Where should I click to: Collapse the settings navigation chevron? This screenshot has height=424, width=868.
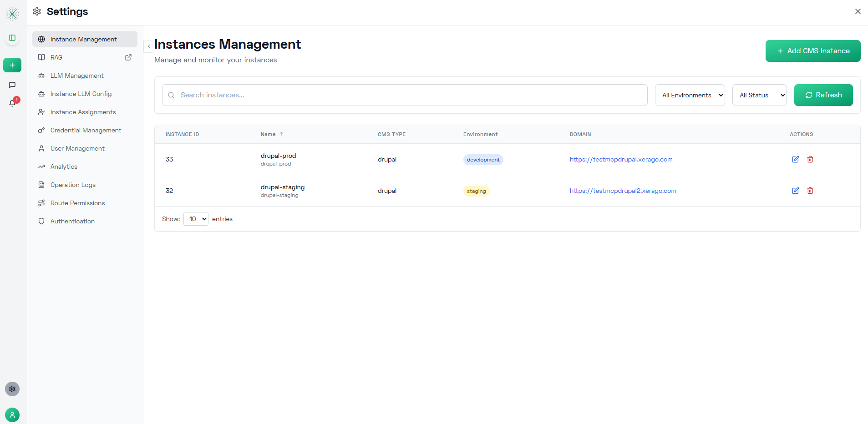[x=149, y=46]
